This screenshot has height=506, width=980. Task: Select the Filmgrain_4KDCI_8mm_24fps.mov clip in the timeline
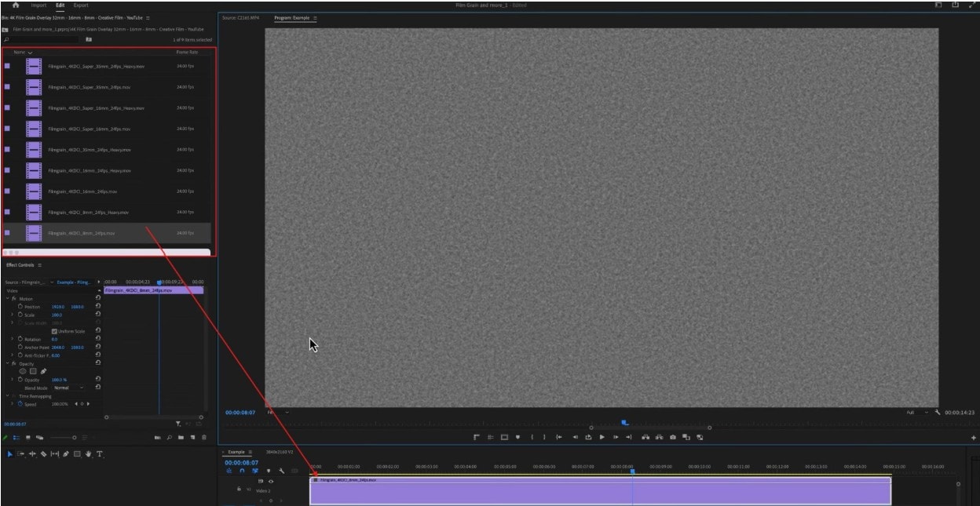550,490
